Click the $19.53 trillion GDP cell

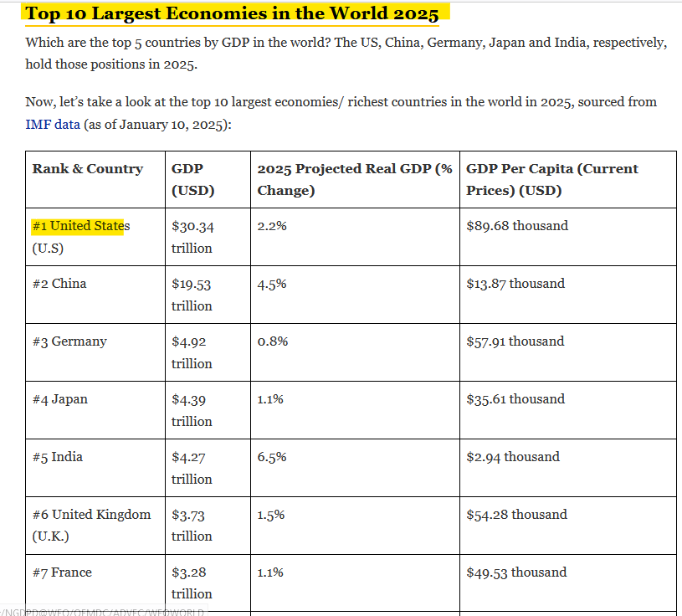coord(208,295)
